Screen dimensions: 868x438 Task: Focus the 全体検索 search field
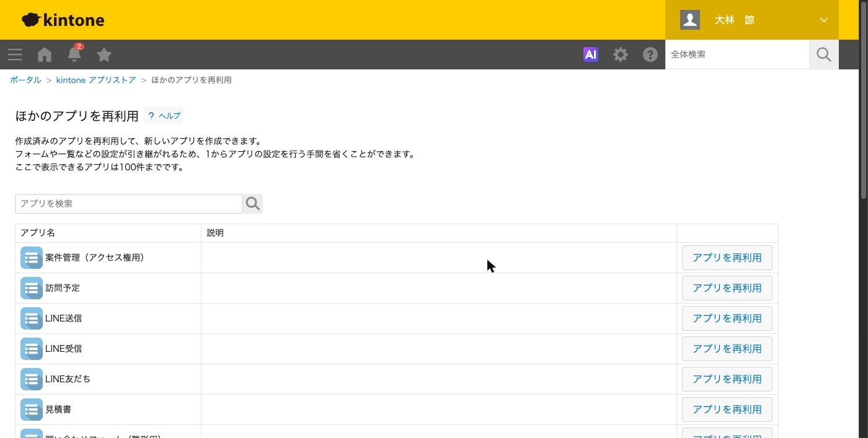(737, 55)
